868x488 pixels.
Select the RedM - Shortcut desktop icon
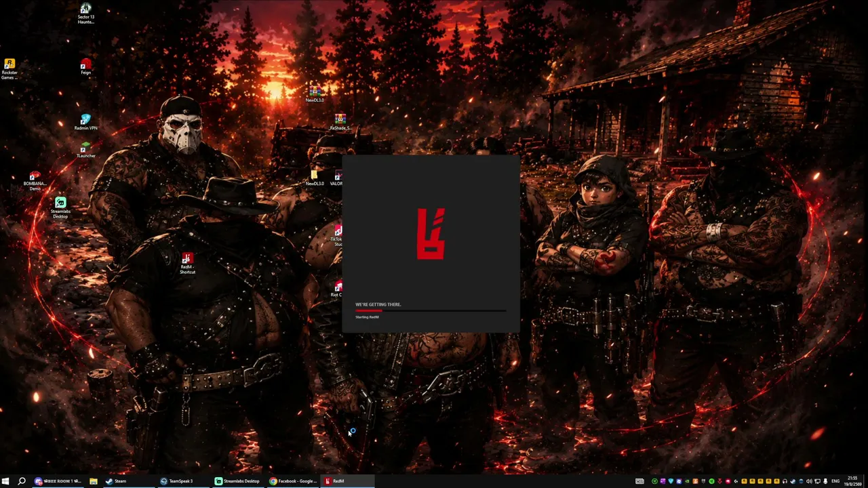187,263
